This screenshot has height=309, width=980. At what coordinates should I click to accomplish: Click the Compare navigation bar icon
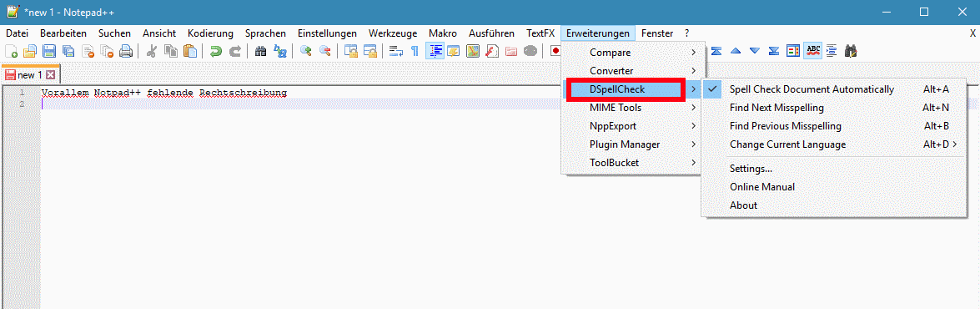[x=793, y=51]
